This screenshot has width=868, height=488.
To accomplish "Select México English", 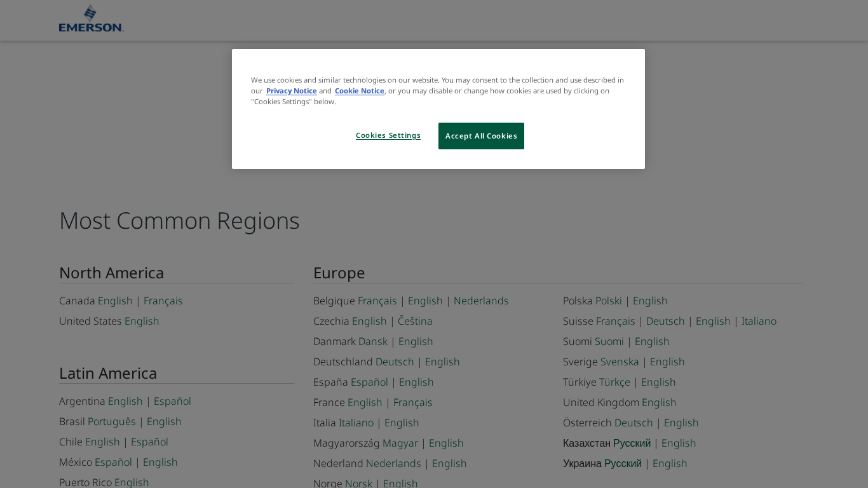I will [x=160, y=462].
